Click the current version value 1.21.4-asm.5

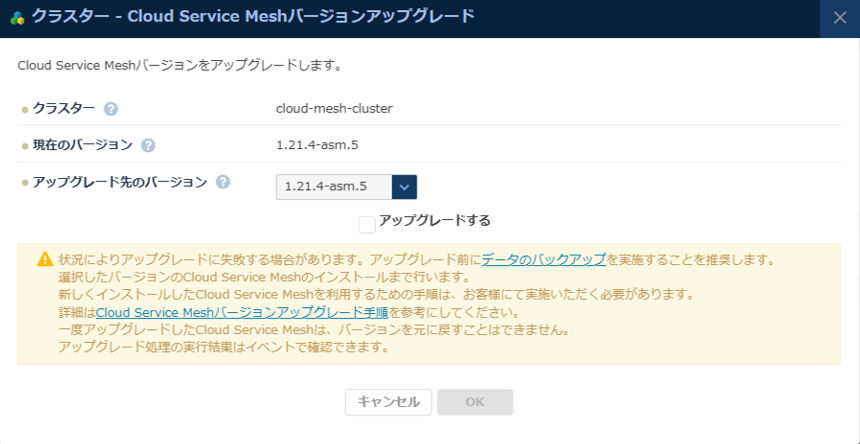pyautogui.click(x=318, y=145)
